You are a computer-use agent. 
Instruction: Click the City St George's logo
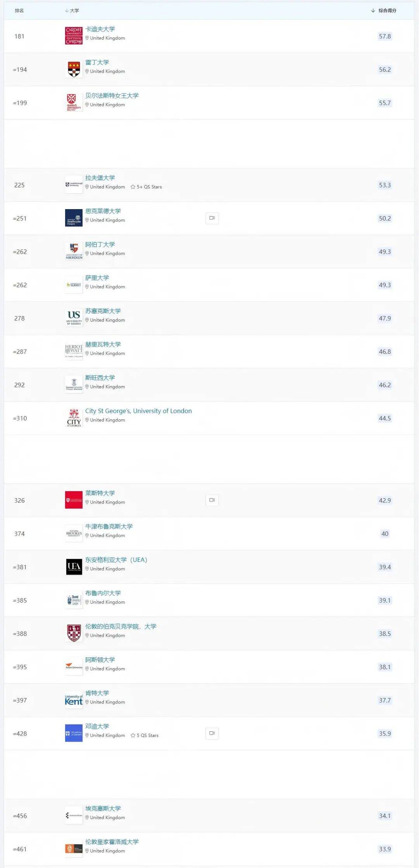coord(74,418)
